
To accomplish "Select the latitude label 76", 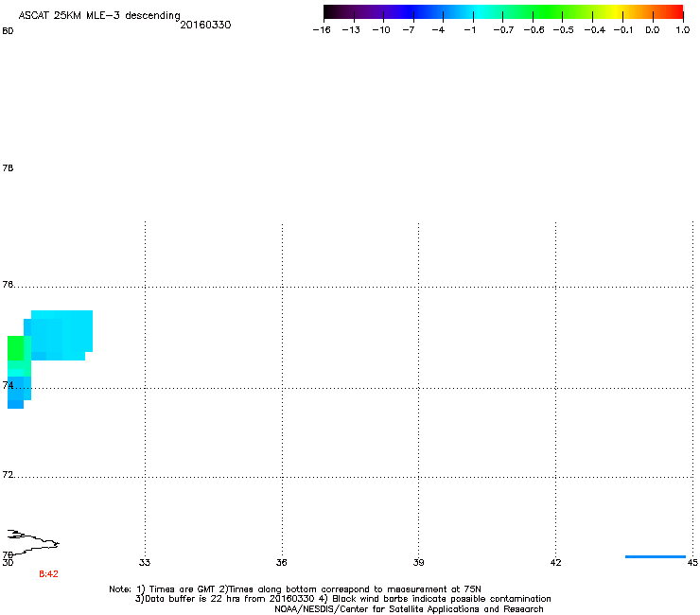I will pos(8,284).
